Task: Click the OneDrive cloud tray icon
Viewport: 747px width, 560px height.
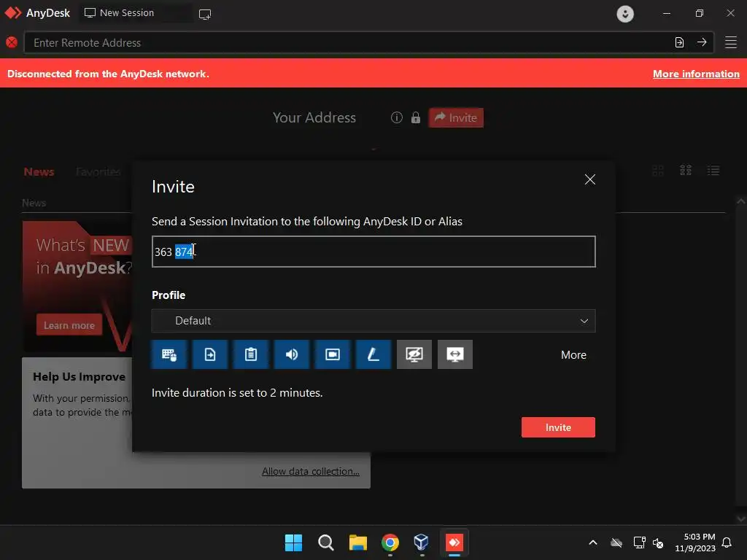Action: [x=616, y=542]
